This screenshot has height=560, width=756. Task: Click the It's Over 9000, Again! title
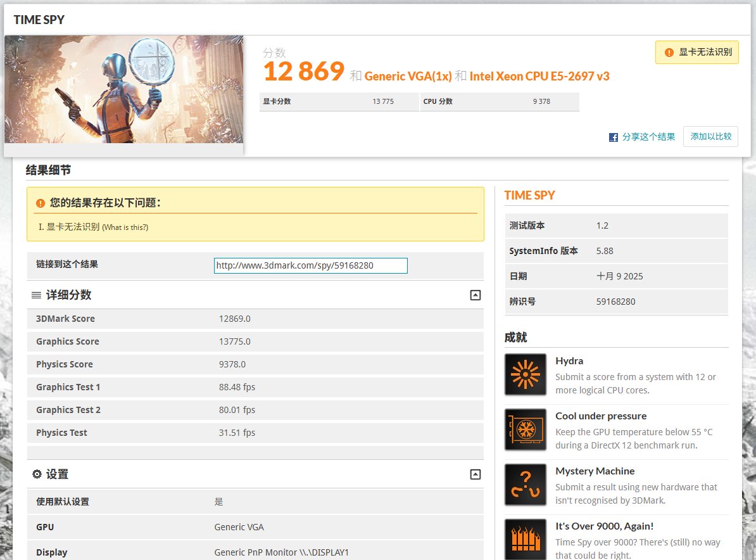(x=604, y=526)
